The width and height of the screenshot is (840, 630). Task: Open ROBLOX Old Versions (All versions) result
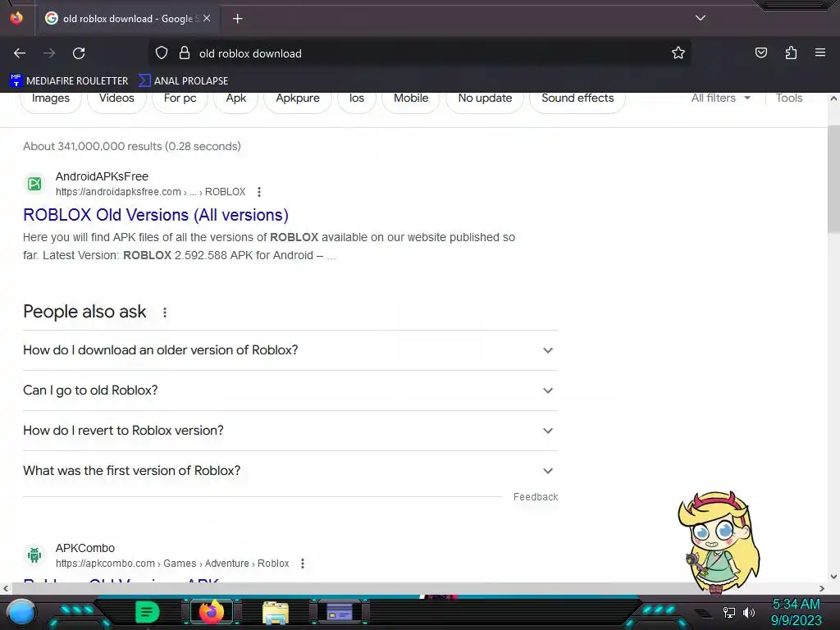tap(155, 215)
